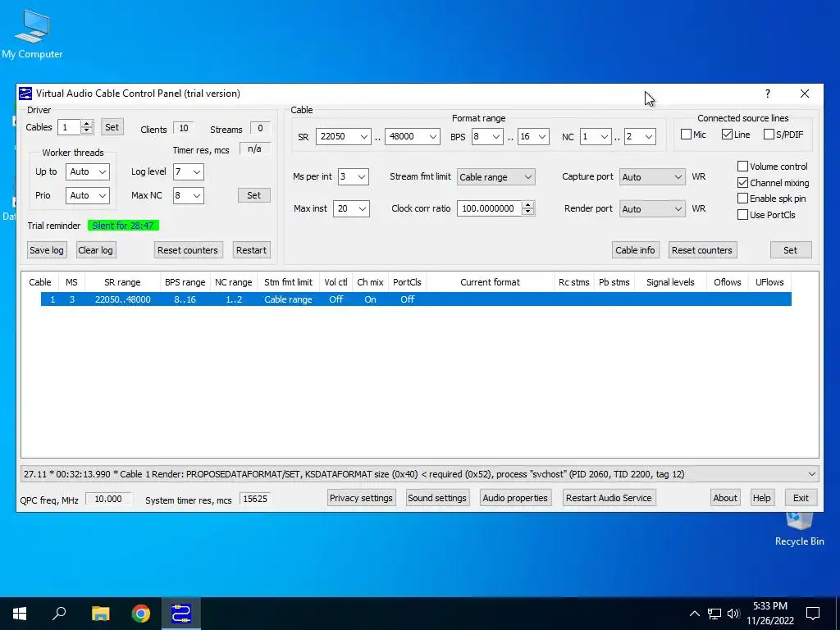This screenshot has height=630, width=840.
Task: Click Set button beside Max NC
Action: point(254,195)
